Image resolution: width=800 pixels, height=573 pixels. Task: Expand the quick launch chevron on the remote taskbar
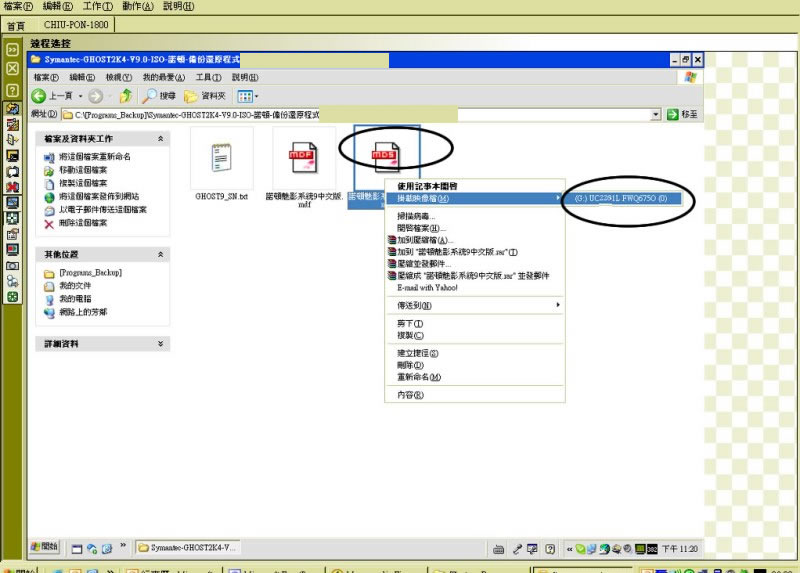pos(123,545)
